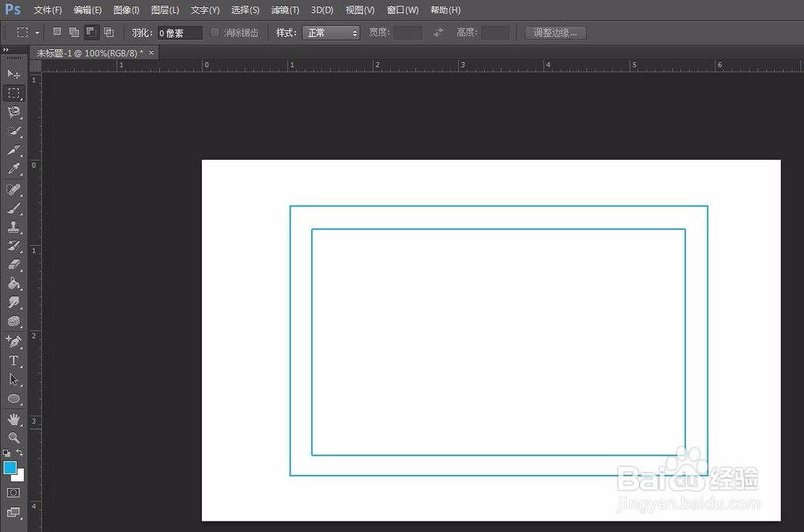Select the Zoom tool

coord(14,437)
